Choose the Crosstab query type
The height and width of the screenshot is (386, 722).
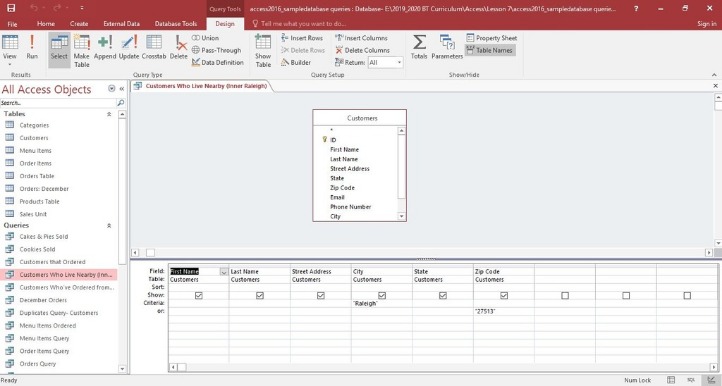coord(154,47)
